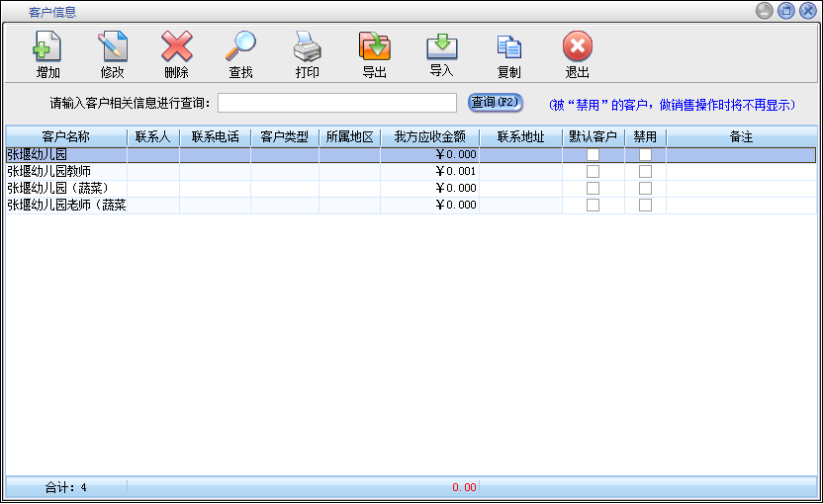Toggle 默认客户 checkbox for 张堰幼儿园

pos(593,155)
